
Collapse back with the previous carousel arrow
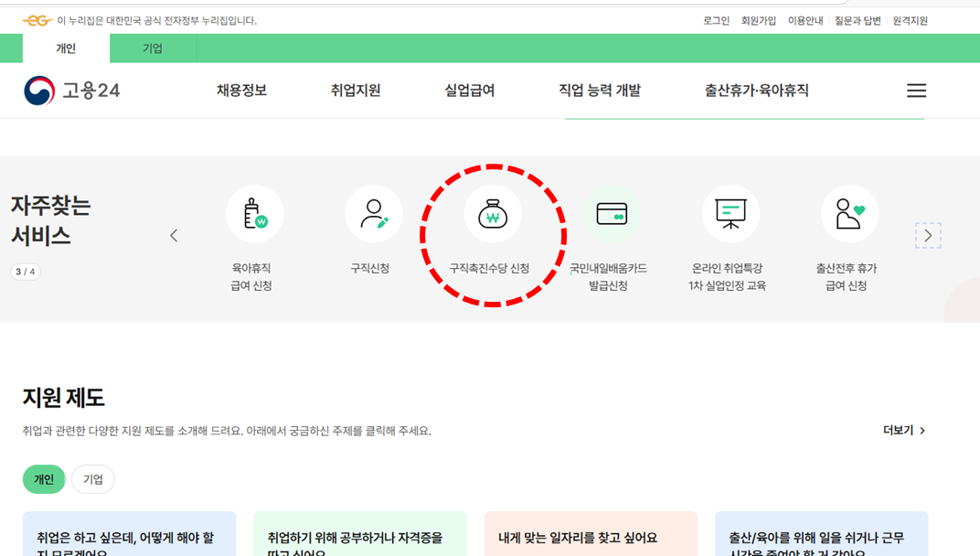tap(174, 235)
